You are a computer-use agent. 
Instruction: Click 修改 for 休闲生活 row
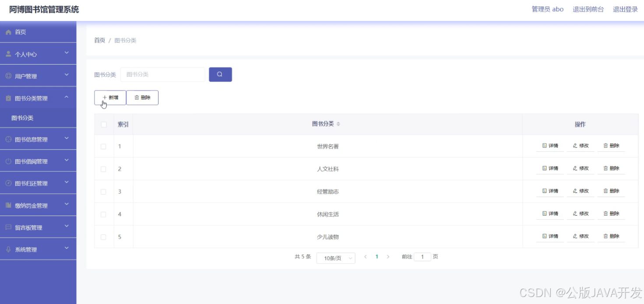(581, 213)
